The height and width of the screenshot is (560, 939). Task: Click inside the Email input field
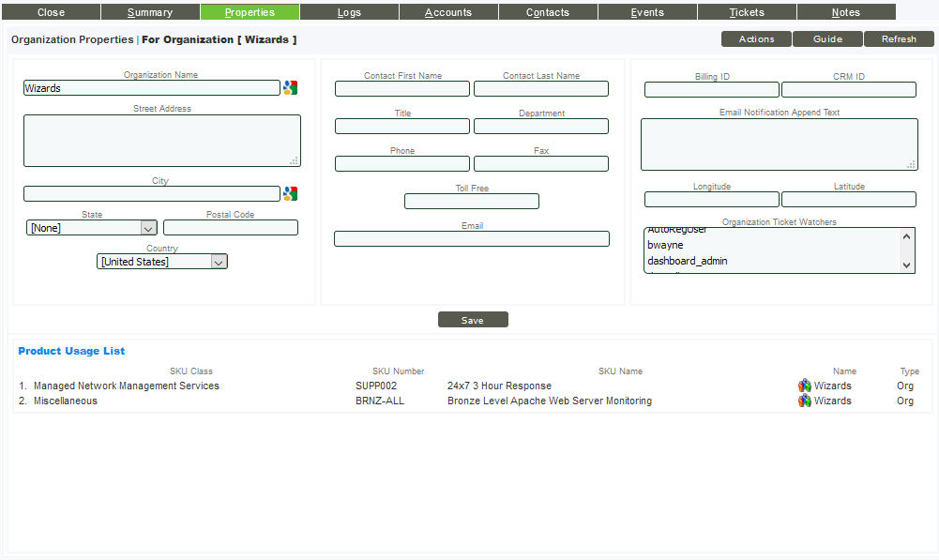point(471,238)
